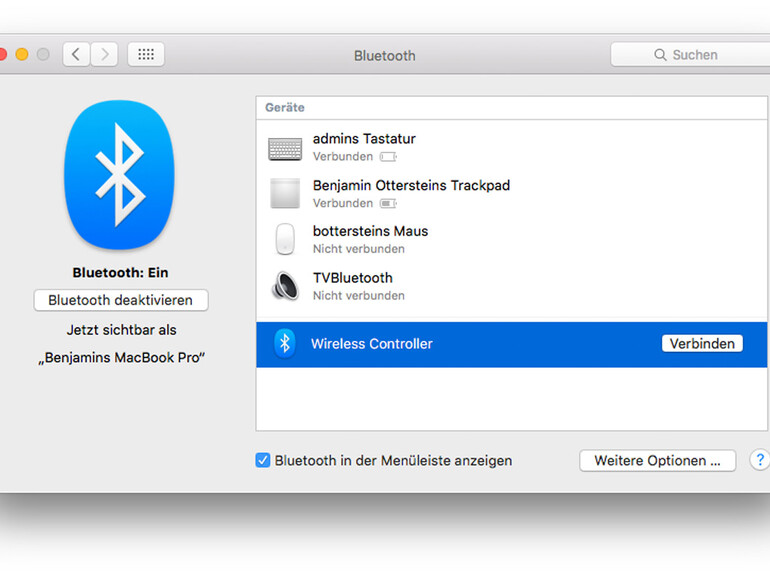Click the search magnifier icon
Screen dimensions: 770x578
[660, 55]
